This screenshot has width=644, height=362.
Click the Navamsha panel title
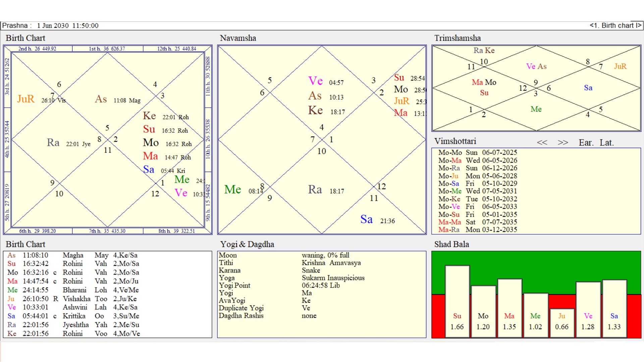pos(238,38)
